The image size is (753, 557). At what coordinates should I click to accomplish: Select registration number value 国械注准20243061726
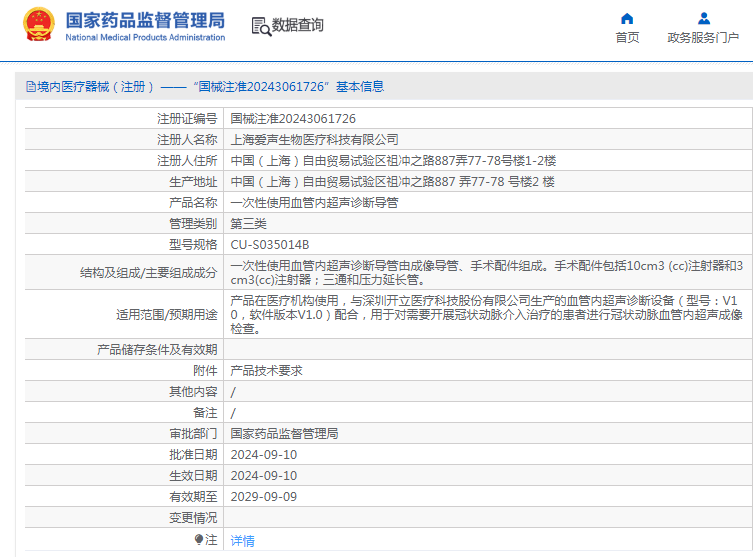tap(293, 119)
